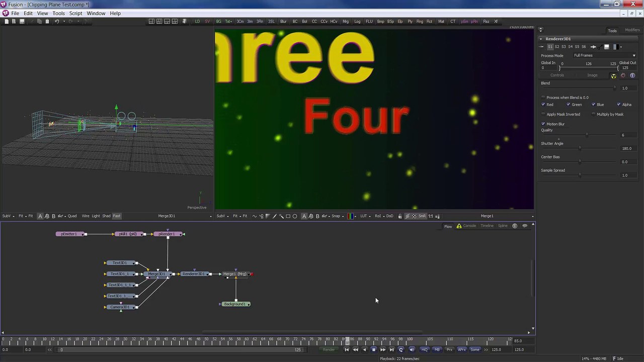The height and width of the screenshot is (362, 644).
Task: Open the RoI dropdown in right viewer
Action: tap(379, 216)
